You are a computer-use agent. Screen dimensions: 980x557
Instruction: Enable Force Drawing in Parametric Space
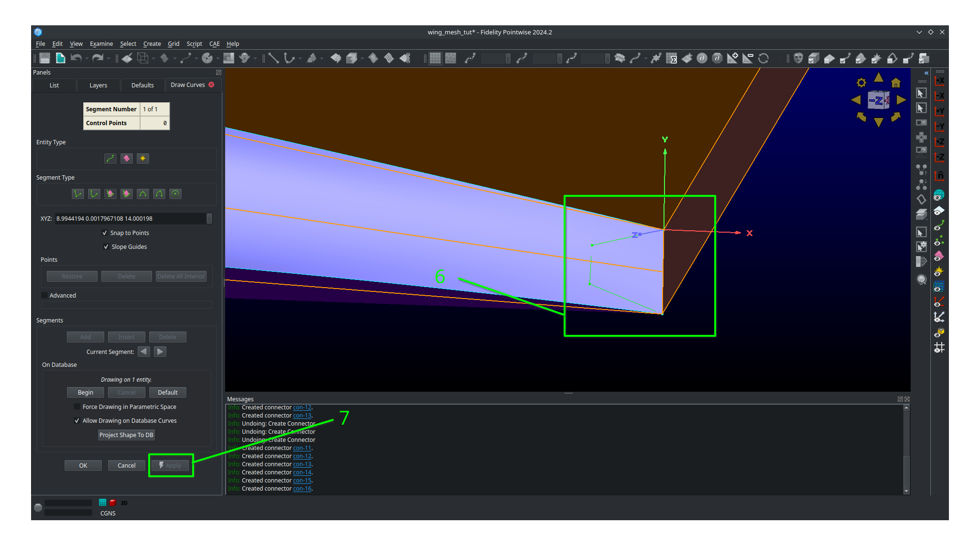tap(77, 407)
